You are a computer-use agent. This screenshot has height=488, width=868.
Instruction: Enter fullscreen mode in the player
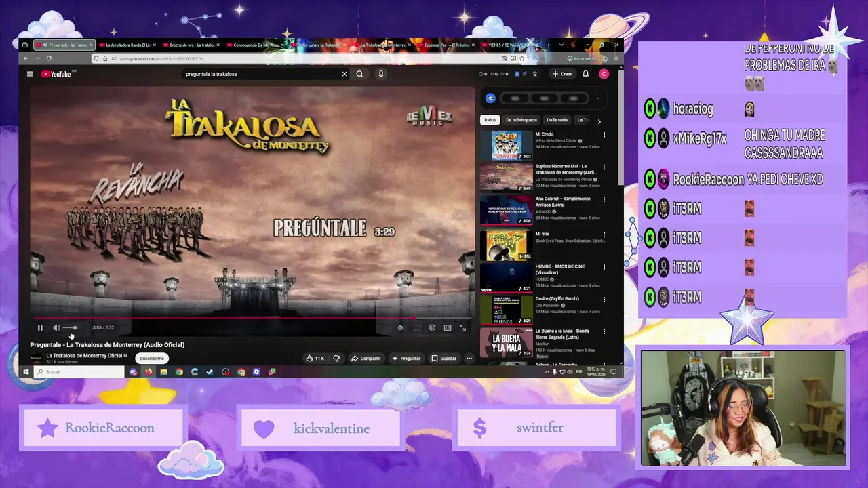pyautogui.click(x=462, y=328)
